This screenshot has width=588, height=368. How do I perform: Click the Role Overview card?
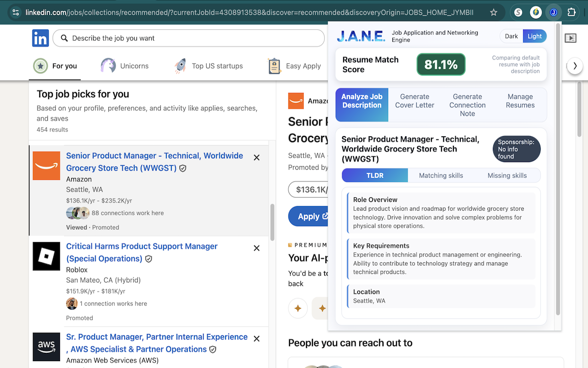point(441,213)
